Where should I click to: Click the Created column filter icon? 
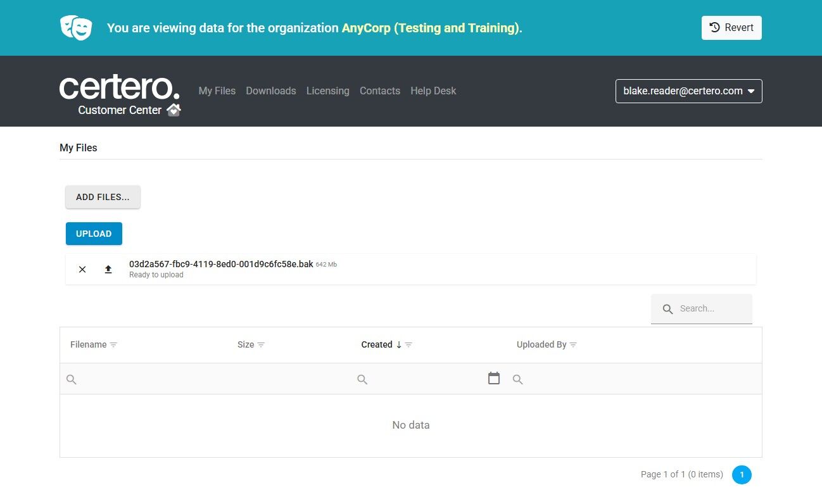(x=408, y=345)
